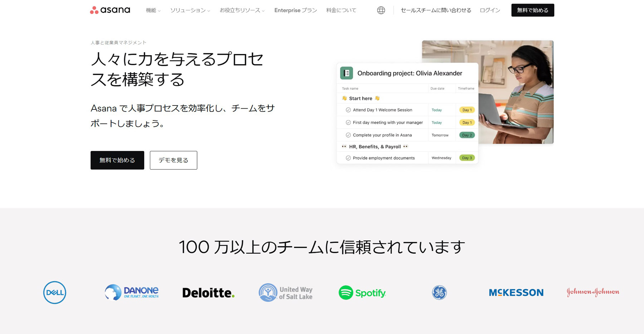The image size is (644, 334).
Task: Click the デモを見る button
Action: pos(174,160)
